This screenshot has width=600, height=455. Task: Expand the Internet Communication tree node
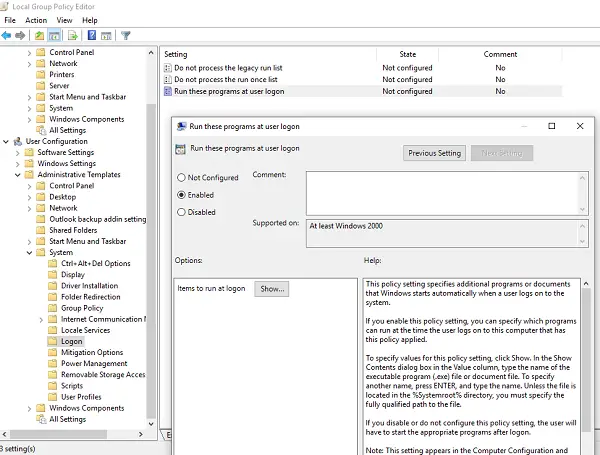point(41,319)
